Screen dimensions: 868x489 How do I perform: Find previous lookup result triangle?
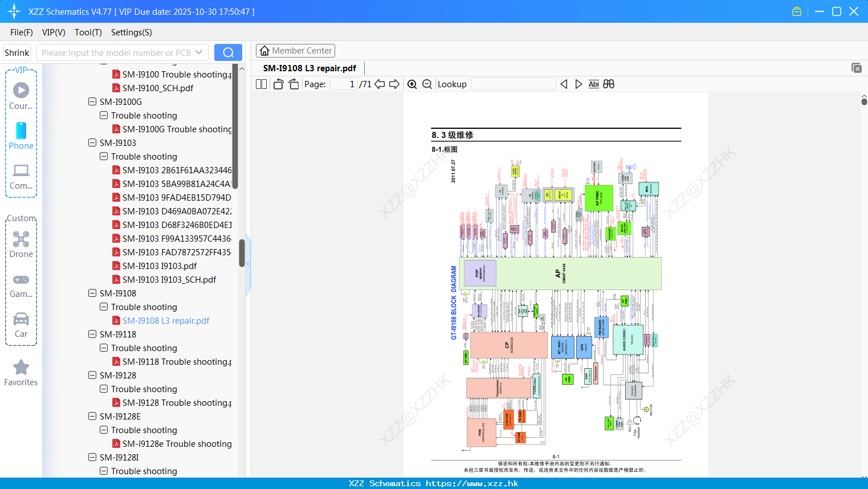pyautogui.click(x=564, y=84)
